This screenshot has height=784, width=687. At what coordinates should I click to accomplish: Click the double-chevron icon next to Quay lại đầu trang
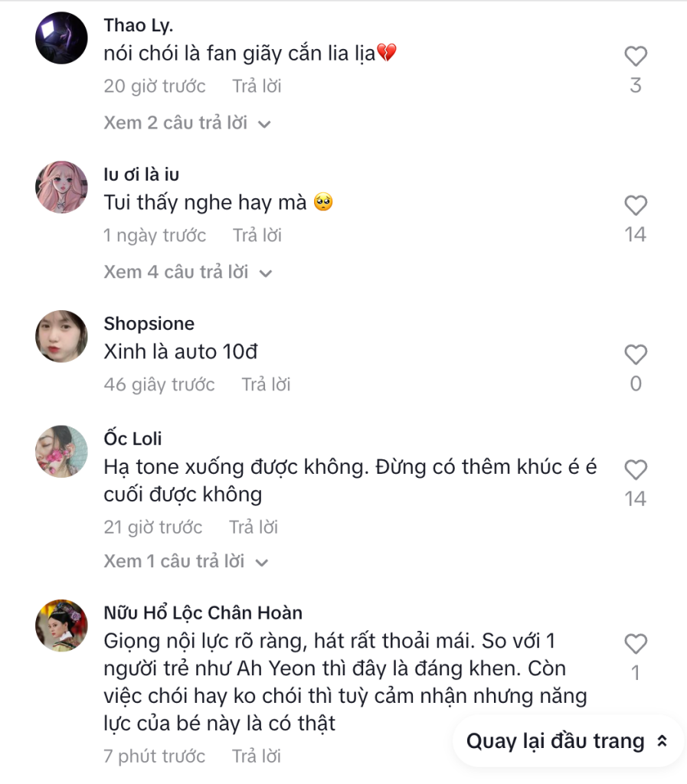(663, 741)
